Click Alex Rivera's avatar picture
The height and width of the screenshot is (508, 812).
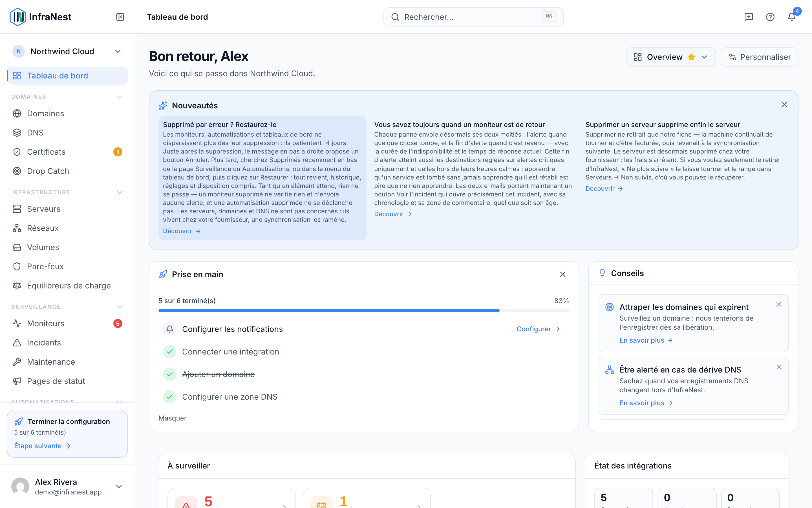pyautogui.click(x=20, y=487)
